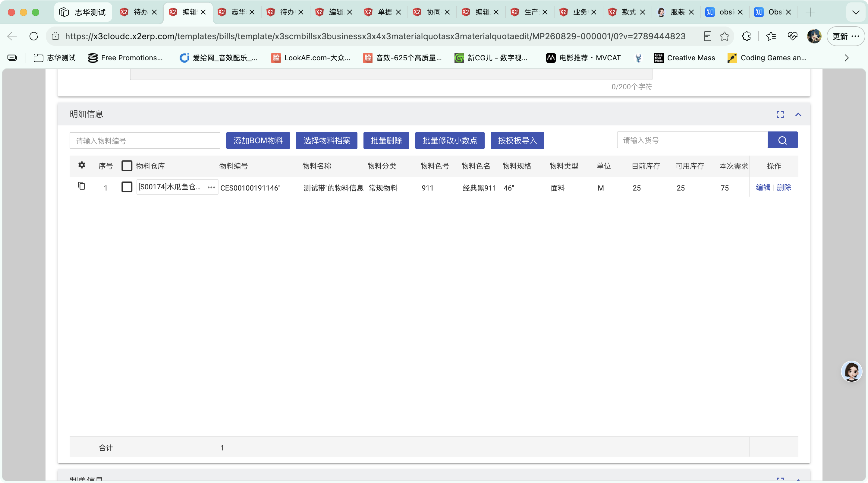This screenshot has width=868, height=483.
Task: Open browser extensions puzzle icon
Action: pyautogui.click(x=746, y=36)
